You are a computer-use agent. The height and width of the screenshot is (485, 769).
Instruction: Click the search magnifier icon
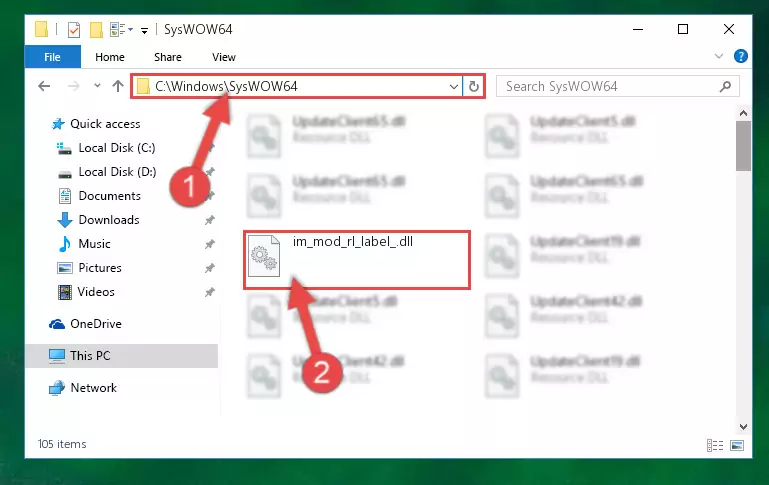[725, 86]
